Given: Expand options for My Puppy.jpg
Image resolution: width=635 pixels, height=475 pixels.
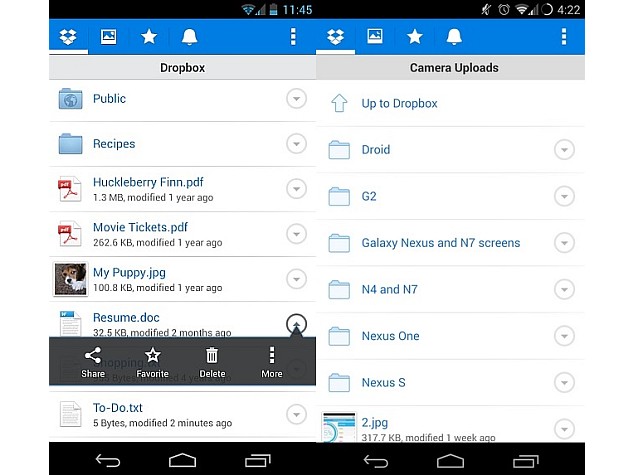Looking at the screenshot, I should (296, 279).
